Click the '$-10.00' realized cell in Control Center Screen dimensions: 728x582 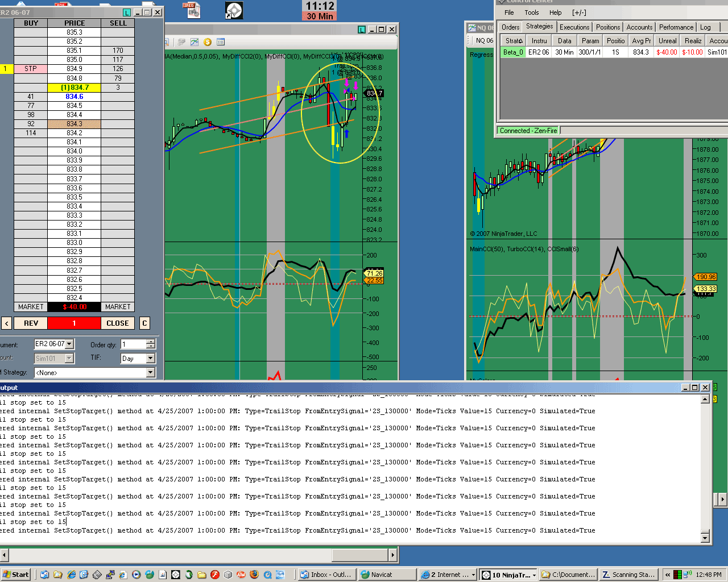[x=693, y=52]
